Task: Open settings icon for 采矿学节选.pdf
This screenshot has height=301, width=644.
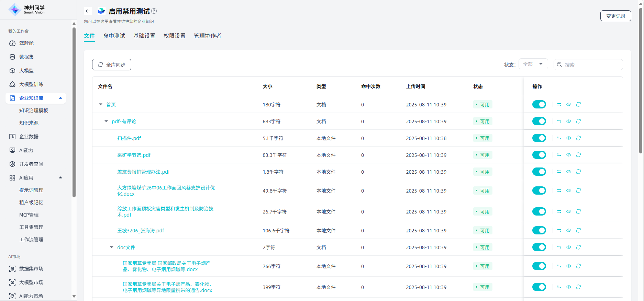Action: (x=559, y=155)
